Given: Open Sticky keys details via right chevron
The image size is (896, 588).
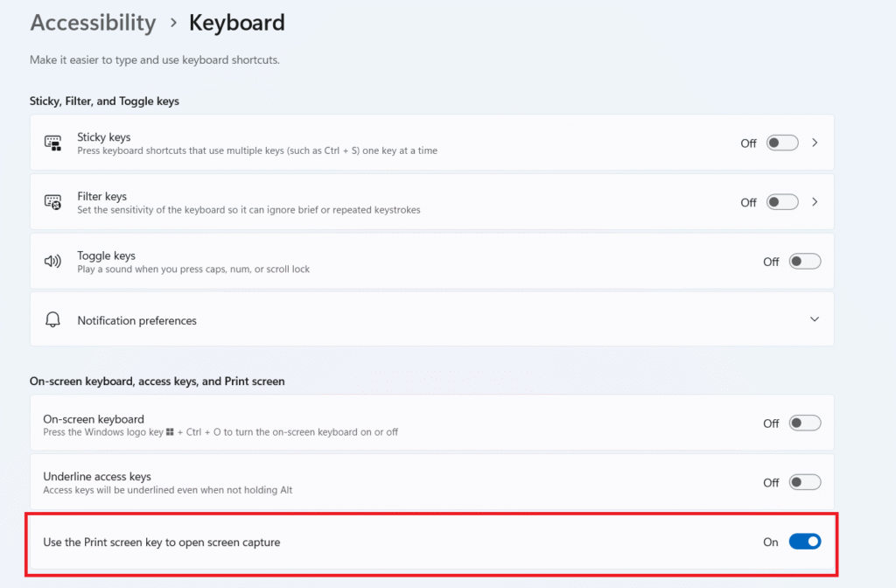Looking at the screenshot, I should tap(815, 143).
